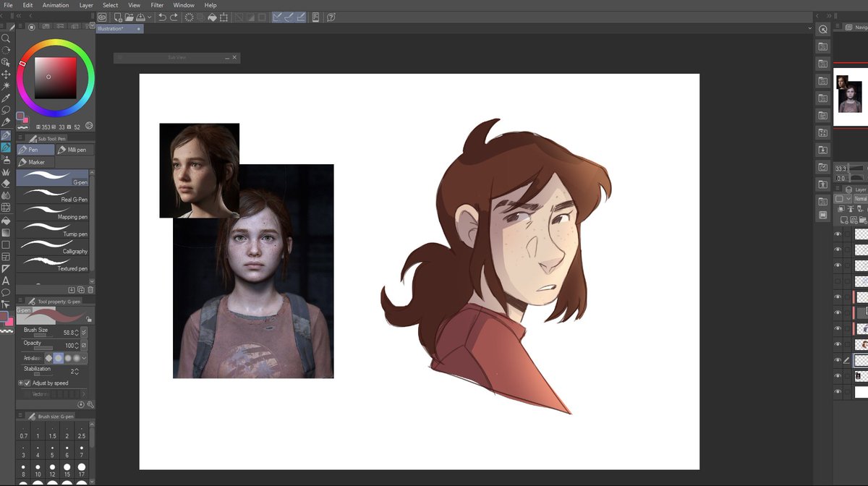Open the Sub Tool panel menu icon
Image resolution: width=868 pixels, height=486 pixels.
point(20,138)
